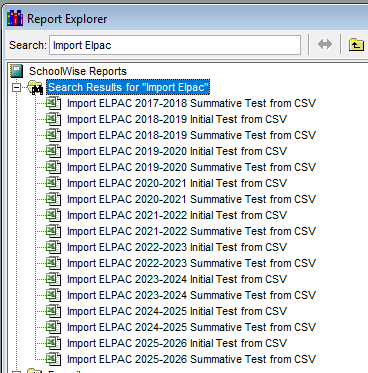The image size is (368, 373).
Task: Click the Excel icon for 2021-2022 Summative Test
Action: point(53,231)
